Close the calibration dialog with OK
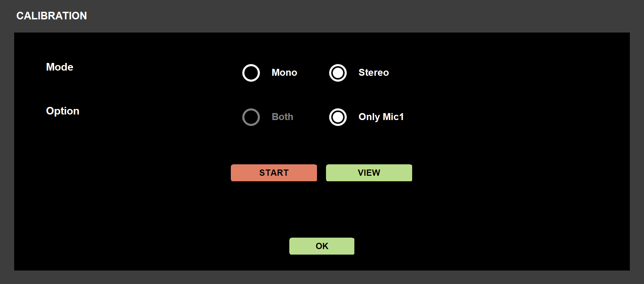Viewport: 644px width, 284px height. 321,246
